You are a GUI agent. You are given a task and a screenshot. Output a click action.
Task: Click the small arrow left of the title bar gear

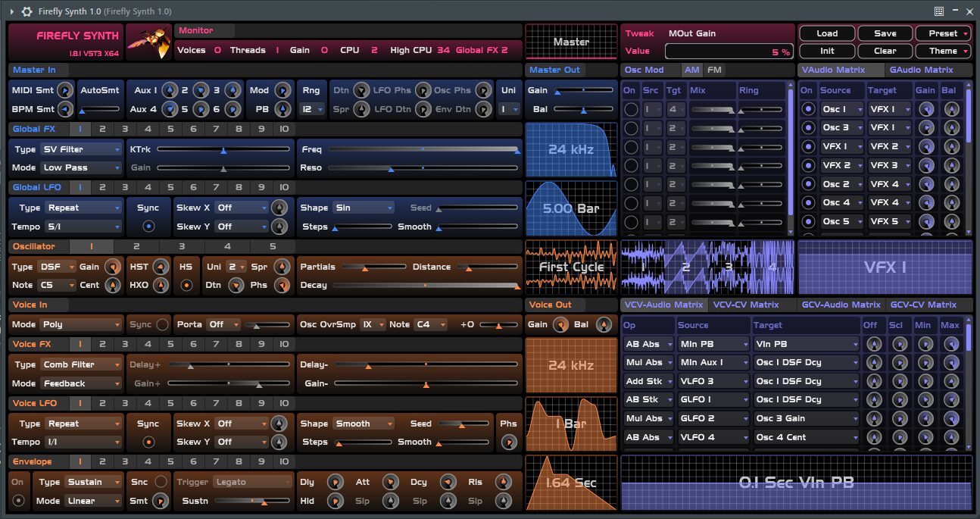coord(11,11)
